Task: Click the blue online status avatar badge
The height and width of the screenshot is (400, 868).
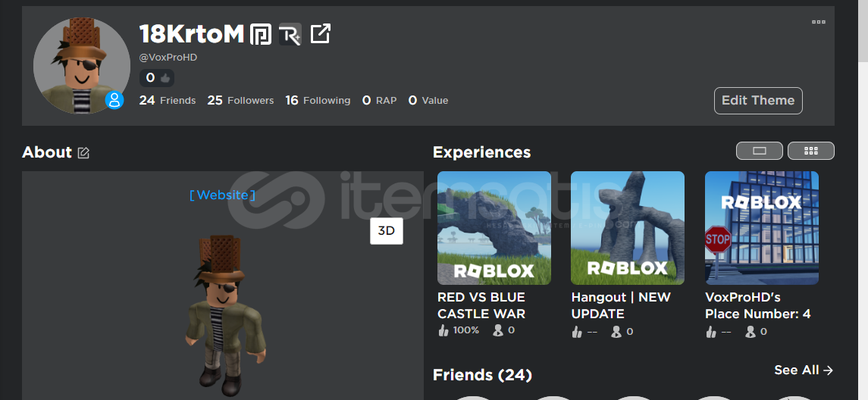Action: pos(114,100)
